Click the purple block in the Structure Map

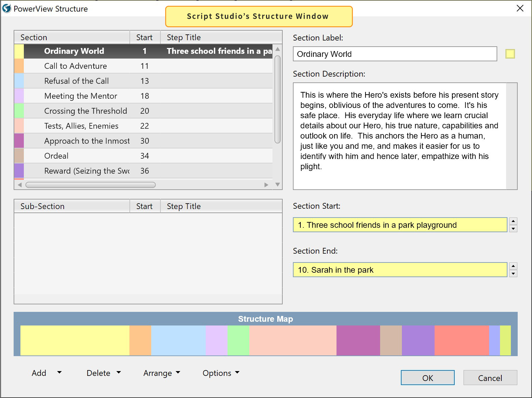[x=418, y=340]
